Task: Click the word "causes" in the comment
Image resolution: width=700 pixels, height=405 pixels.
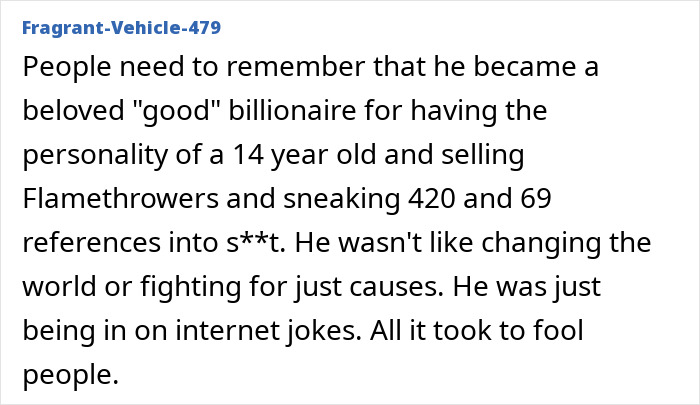Action: coord(396,287)
